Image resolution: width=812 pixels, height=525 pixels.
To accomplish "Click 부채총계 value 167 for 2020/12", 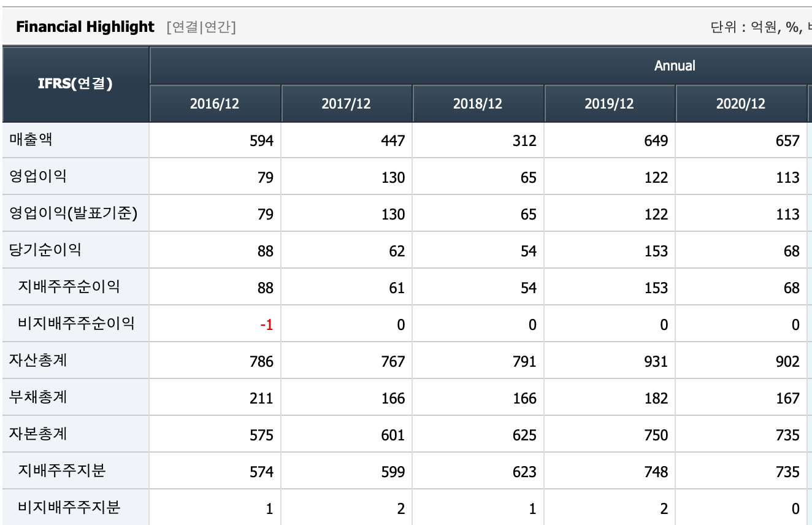I will click(x=787, y=399).
